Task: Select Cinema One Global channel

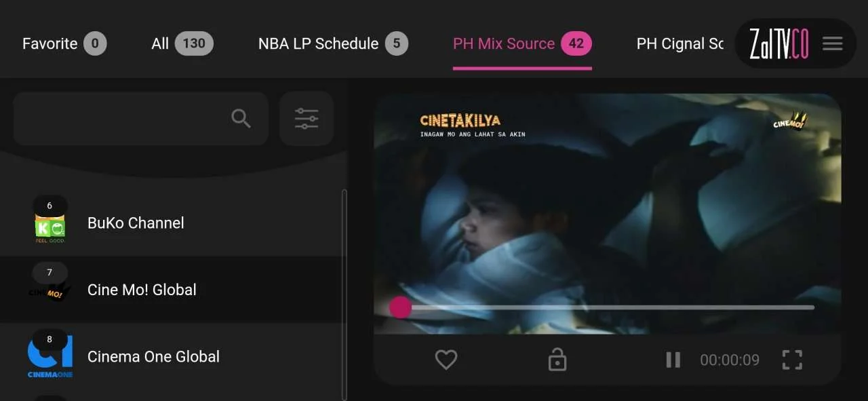Action: (171, 356)
